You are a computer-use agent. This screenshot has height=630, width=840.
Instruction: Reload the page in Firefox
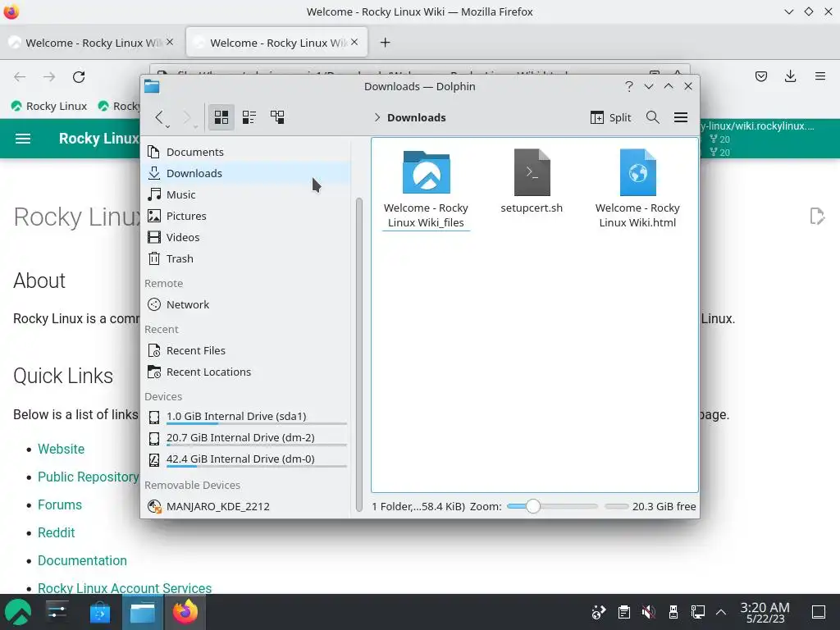tap(79, 76)
